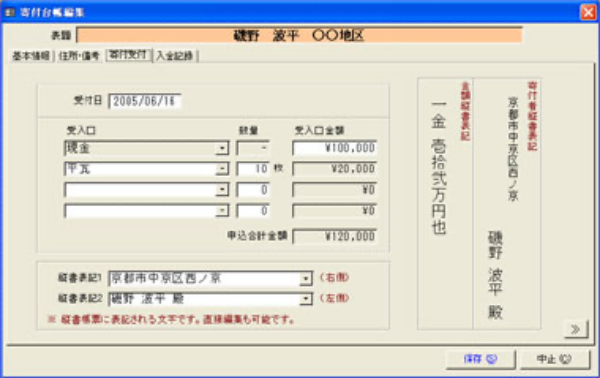Expand the 縦書表記2 name dropdown
The height and width of the screenshot is (378, 600).
coord(305,299)
